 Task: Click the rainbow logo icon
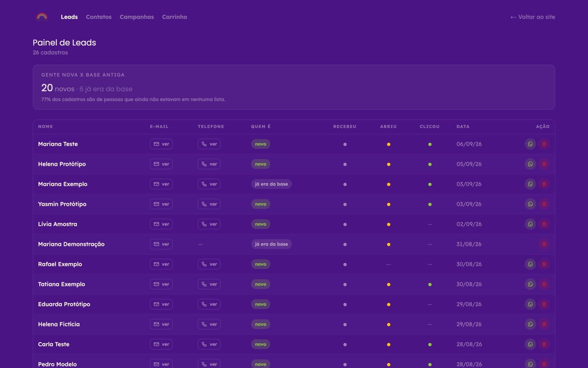click(x=42, y=17)
